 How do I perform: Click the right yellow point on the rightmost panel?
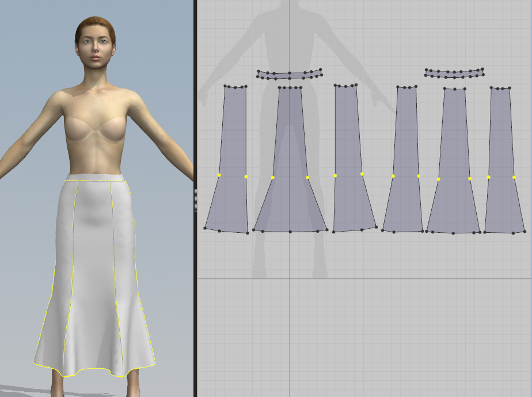click(514, 177)
